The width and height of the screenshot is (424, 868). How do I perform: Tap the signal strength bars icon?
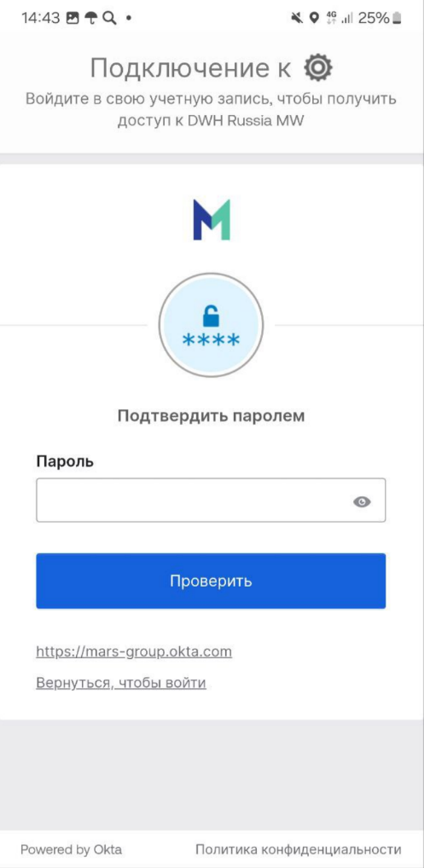pyautogui.click(x=347, y=19)
